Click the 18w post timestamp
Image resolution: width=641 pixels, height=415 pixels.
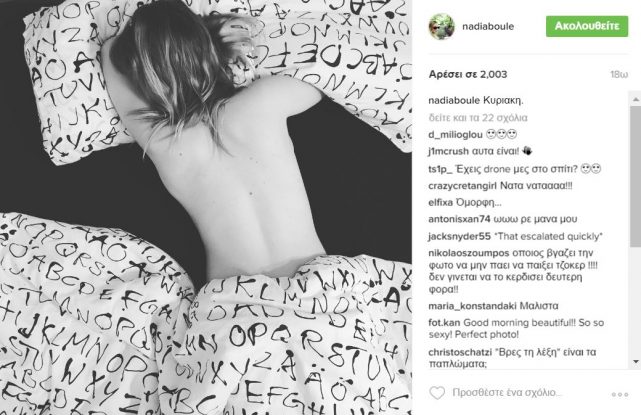[619, 74]
